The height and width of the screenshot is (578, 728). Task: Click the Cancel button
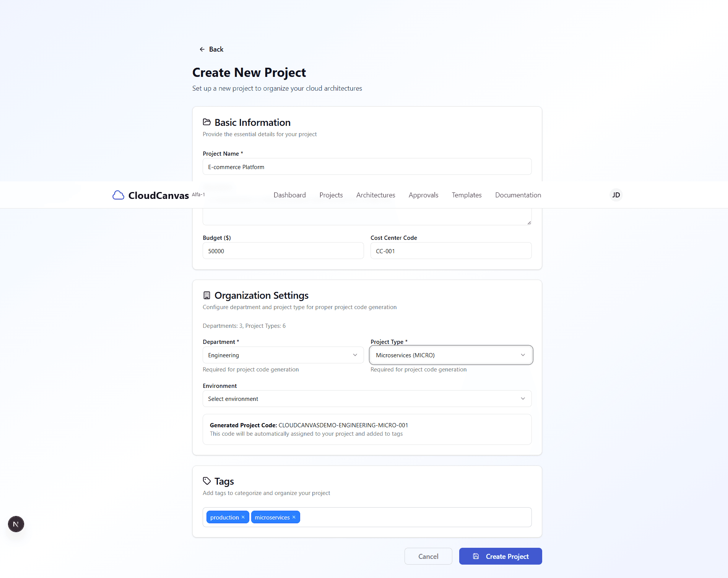coord(428,556)
